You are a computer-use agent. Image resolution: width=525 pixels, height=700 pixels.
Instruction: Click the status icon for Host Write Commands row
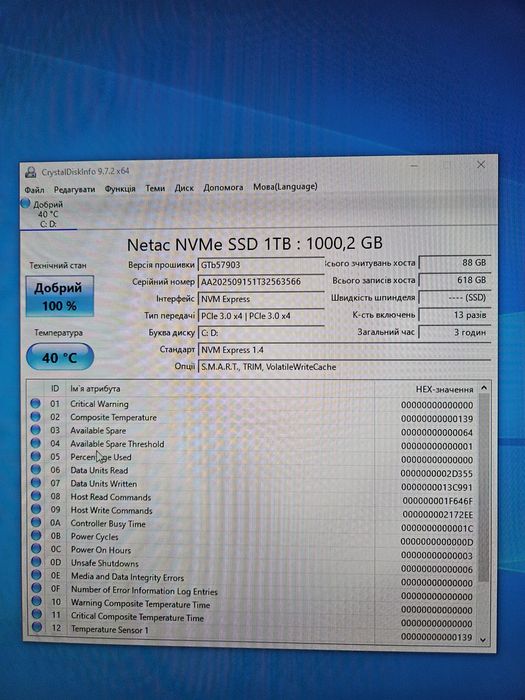(x=36, y=509)
